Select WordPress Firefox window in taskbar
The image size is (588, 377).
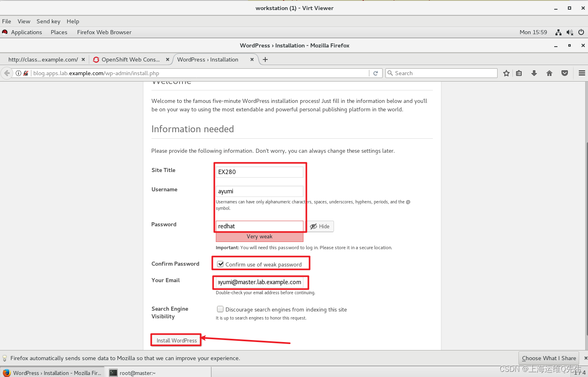pyautogui.click(x=53, y=373)
